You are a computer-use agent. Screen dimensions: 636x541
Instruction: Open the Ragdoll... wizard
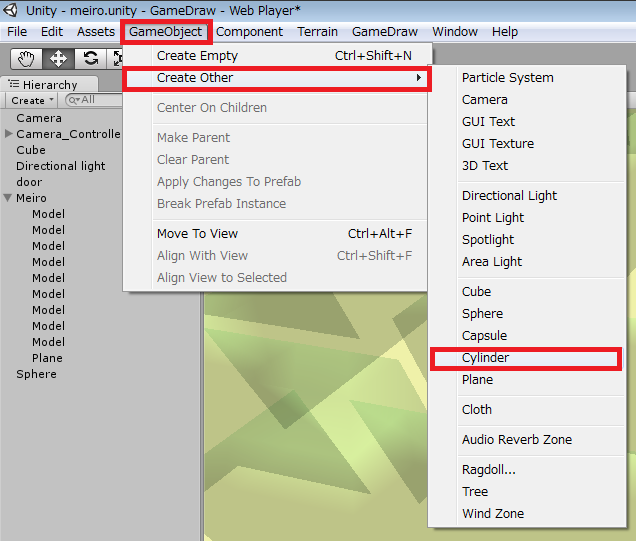pyautogui.click(x=527, y=470)
